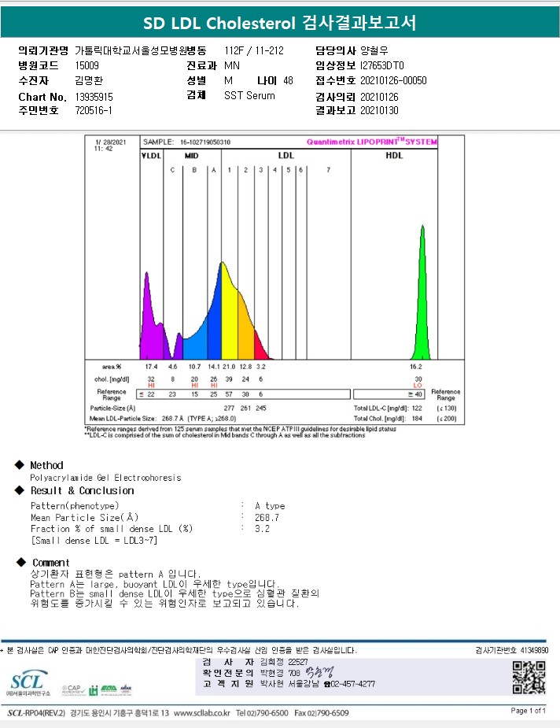560x728 pixels.
Task: Click the department value 'MN'
Action: tap(232, 65)
